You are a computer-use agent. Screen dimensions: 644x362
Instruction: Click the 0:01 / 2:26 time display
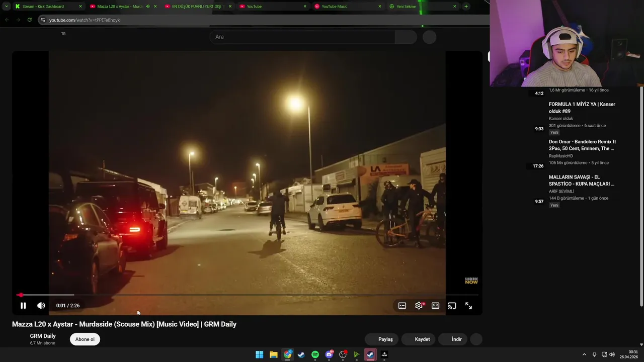[68, 306]
